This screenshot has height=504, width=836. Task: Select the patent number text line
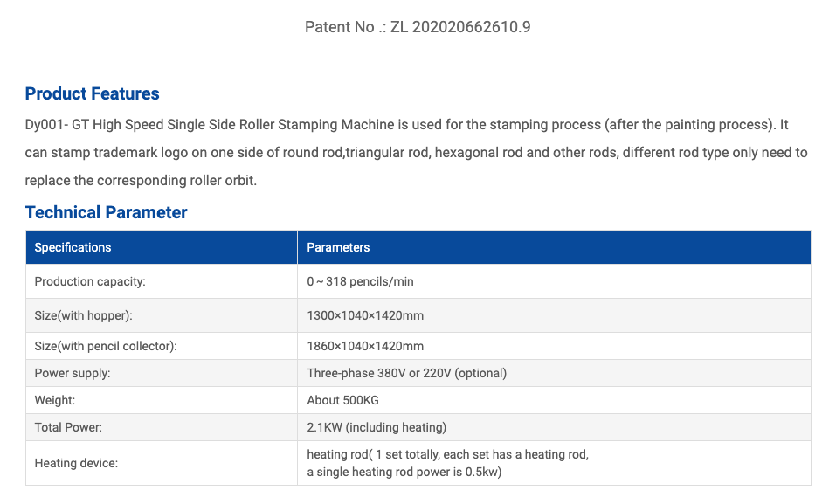[x=418, y=27]
